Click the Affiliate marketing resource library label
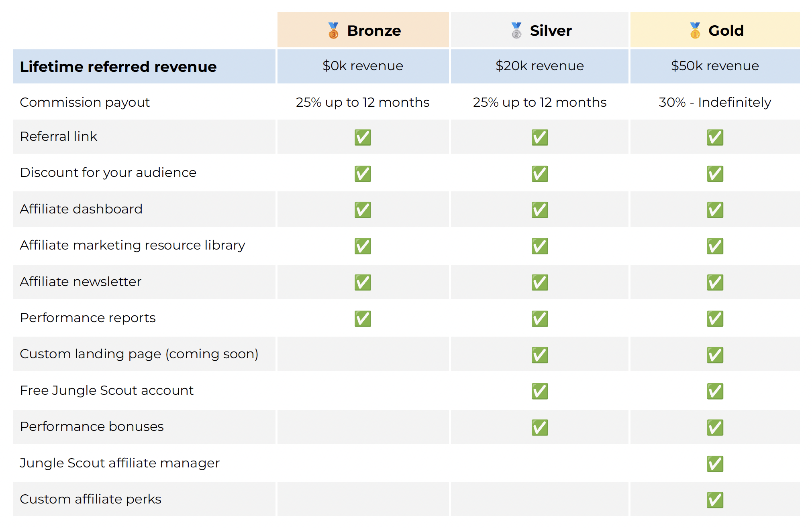This screenshot has height=528, width=812. coord(133,245)
